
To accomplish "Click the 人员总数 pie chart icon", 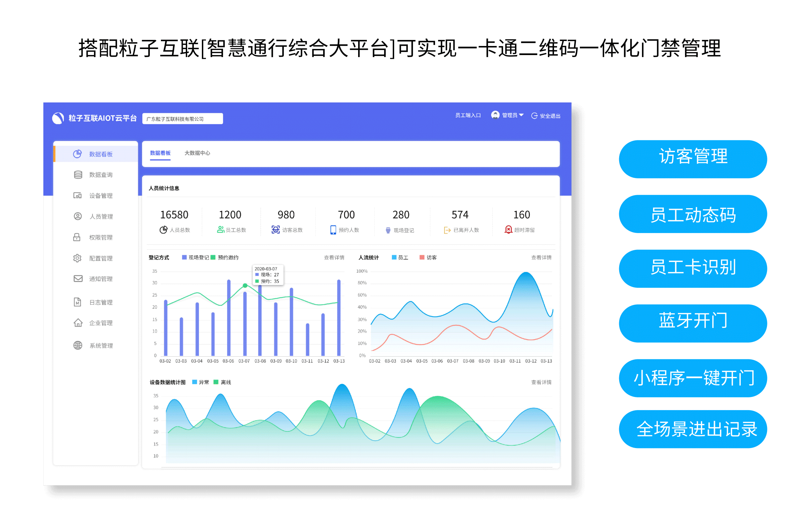I will (163, 230).
